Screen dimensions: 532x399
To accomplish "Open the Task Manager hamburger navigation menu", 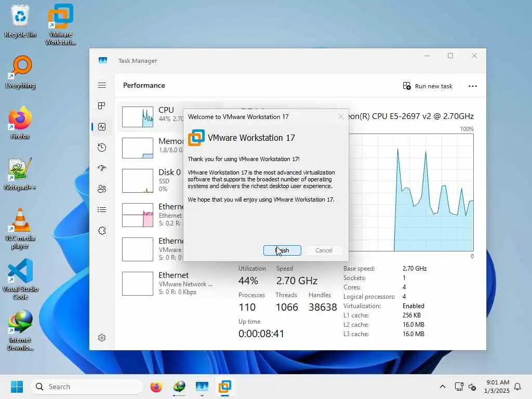I will tap(102, 85).
